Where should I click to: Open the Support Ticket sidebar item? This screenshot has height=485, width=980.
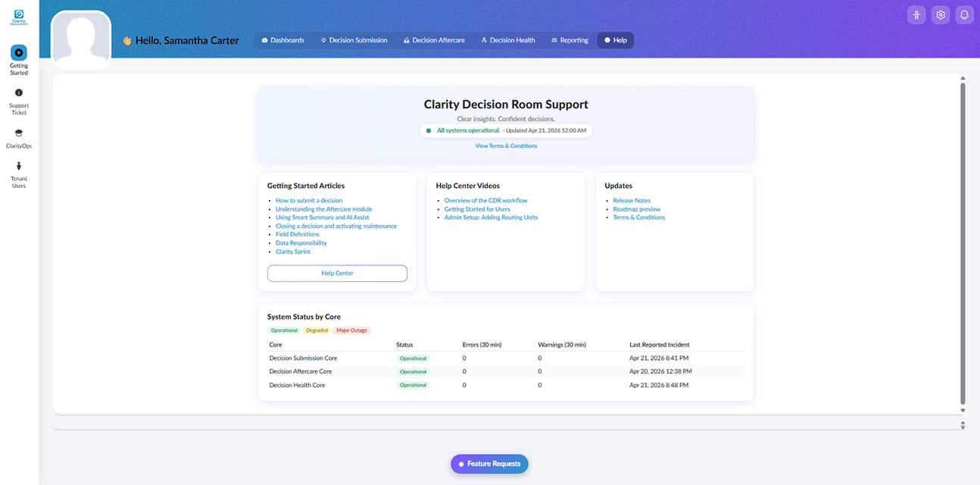[19, 102]
